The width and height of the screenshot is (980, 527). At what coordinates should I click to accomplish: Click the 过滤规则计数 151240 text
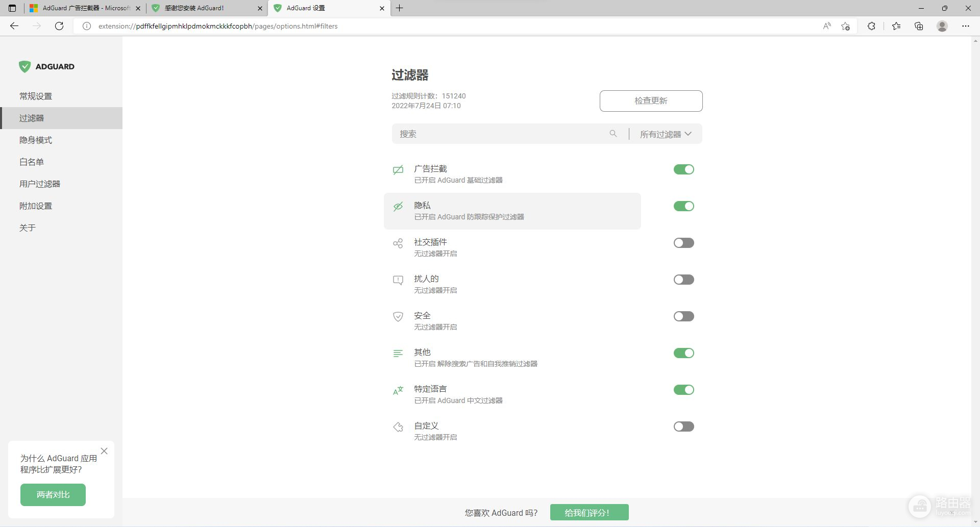[x=429, y=96]
